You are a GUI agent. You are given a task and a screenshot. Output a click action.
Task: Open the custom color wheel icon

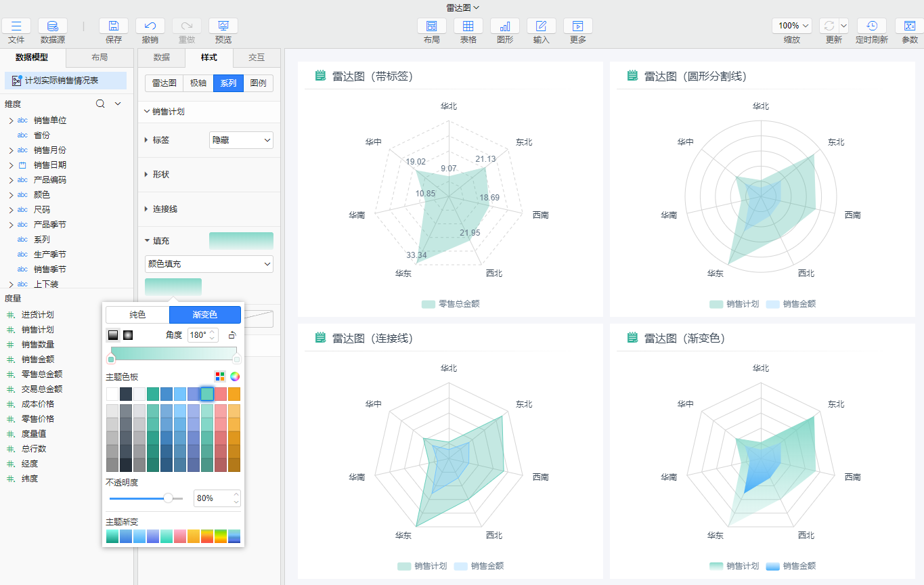pos(235,376)
